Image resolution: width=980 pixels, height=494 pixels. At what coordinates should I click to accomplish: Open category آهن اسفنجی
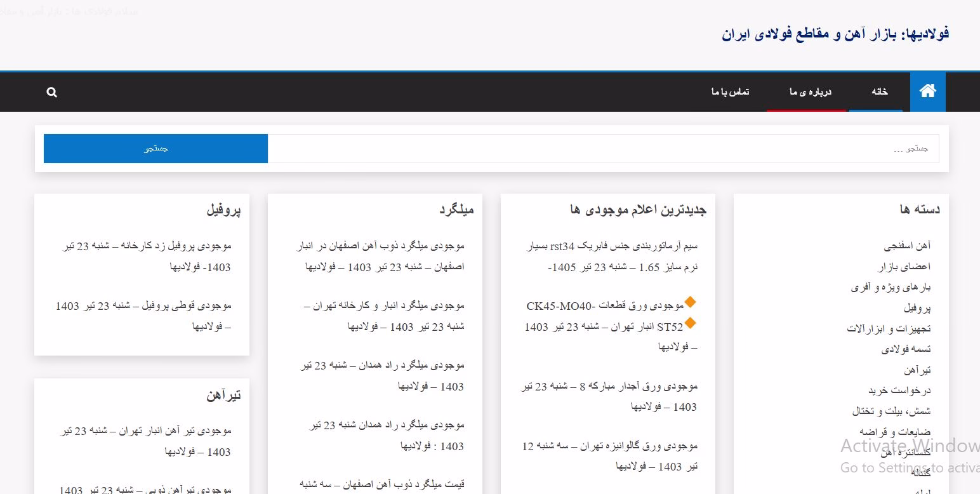(907, 245)
